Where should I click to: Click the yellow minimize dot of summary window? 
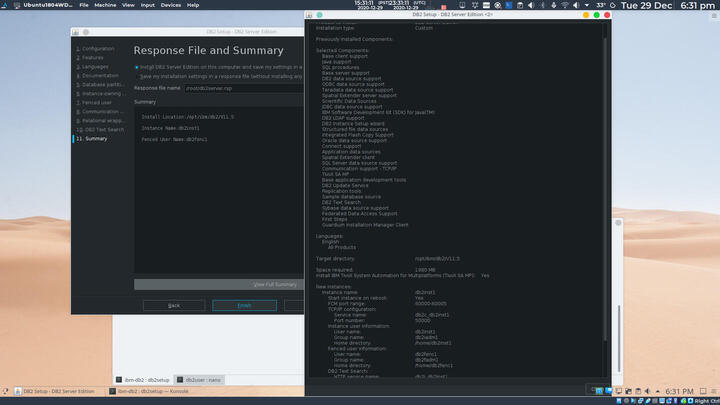point(586,15)
